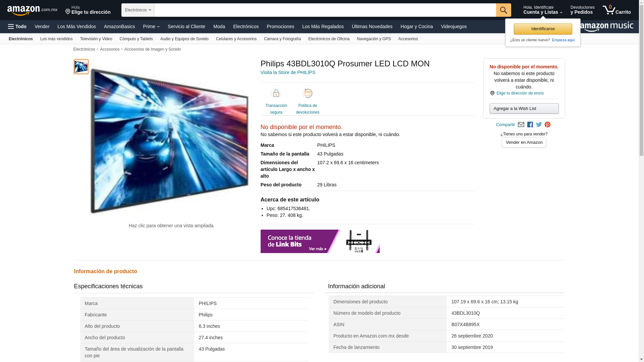The width and height of the screenshot is (644, 362).
Task: Open the Prime dropdown menu
Action: pyautogui.click(x=151, y=26)
